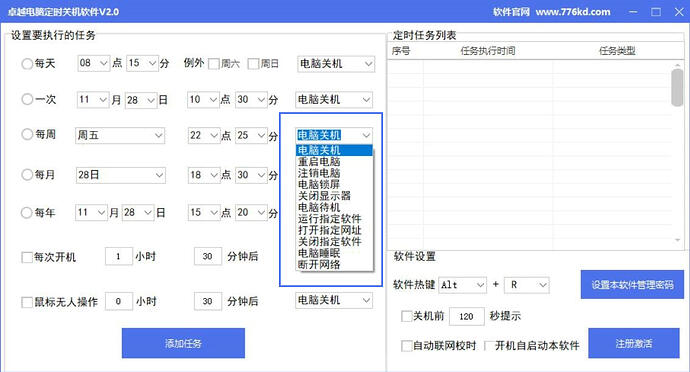
Task: Open the 鼠标无人操作 task type dropdown
Action: click(334, 300)
